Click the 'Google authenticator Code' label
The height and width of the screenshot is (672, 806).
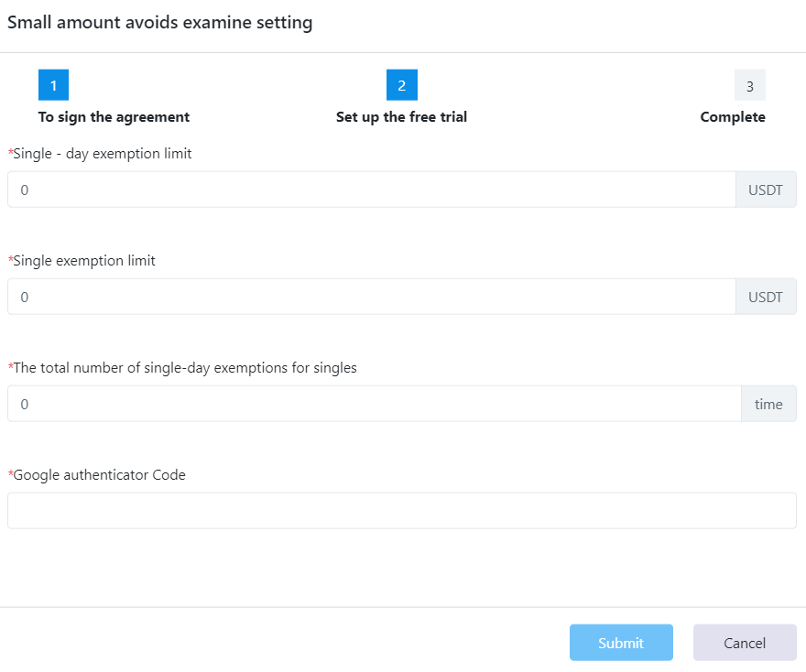pos(97,475)
